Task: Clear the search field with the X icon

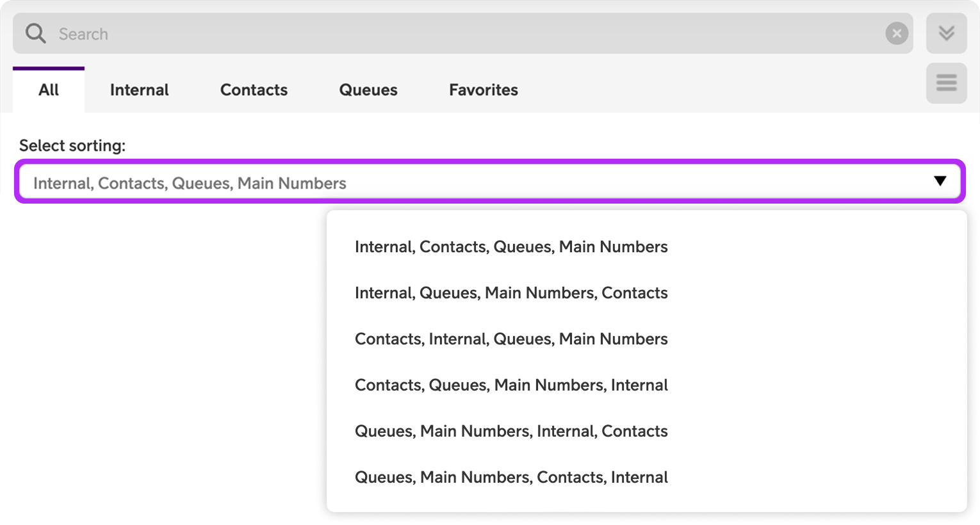Action: (897, 33)
